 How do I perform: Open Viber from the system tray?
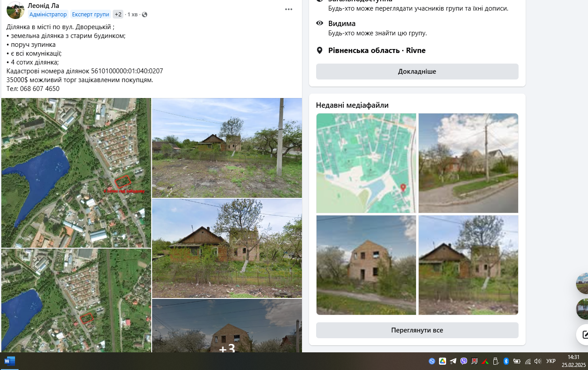click(464, 361)
